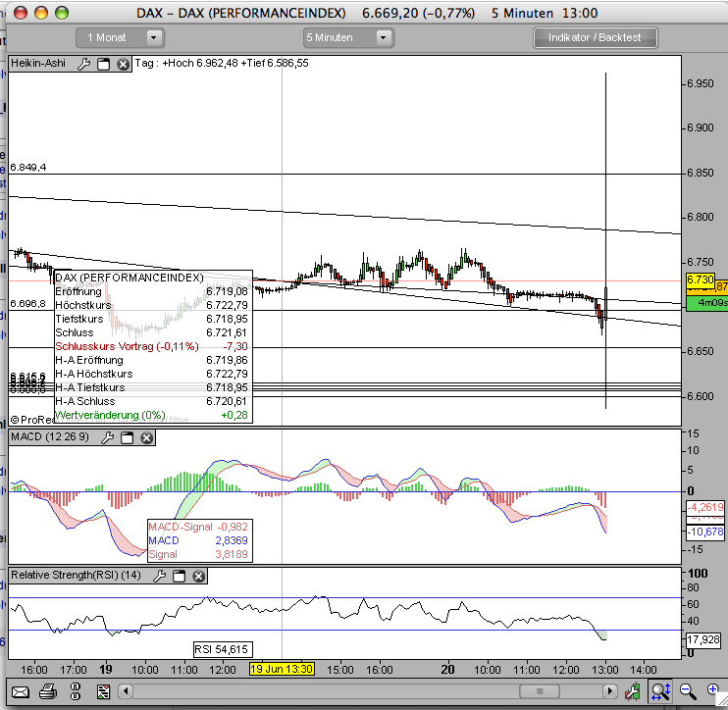The image size is (728, 710).
Task: Click the MACD-Signal -0,982 tooltip row
Action: pos(198,527)
